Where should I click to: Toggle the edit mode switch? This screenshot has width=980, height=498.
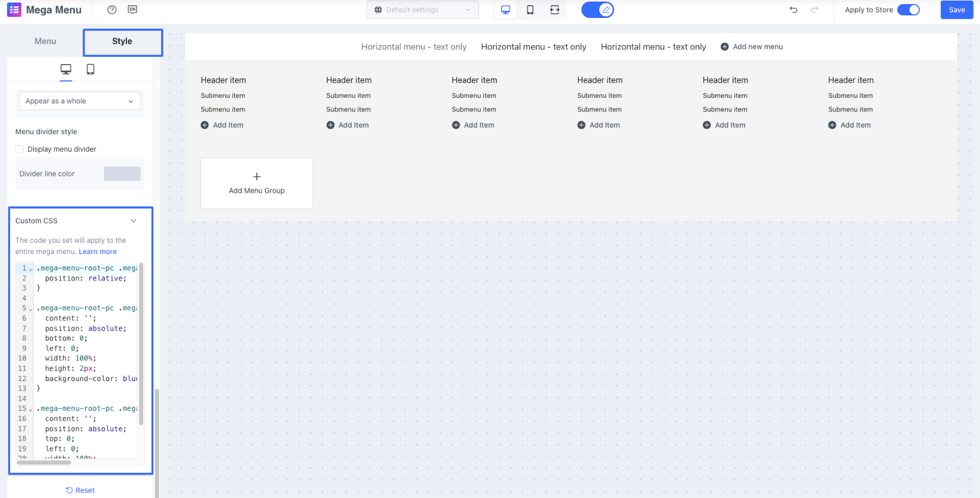point(598,10)
